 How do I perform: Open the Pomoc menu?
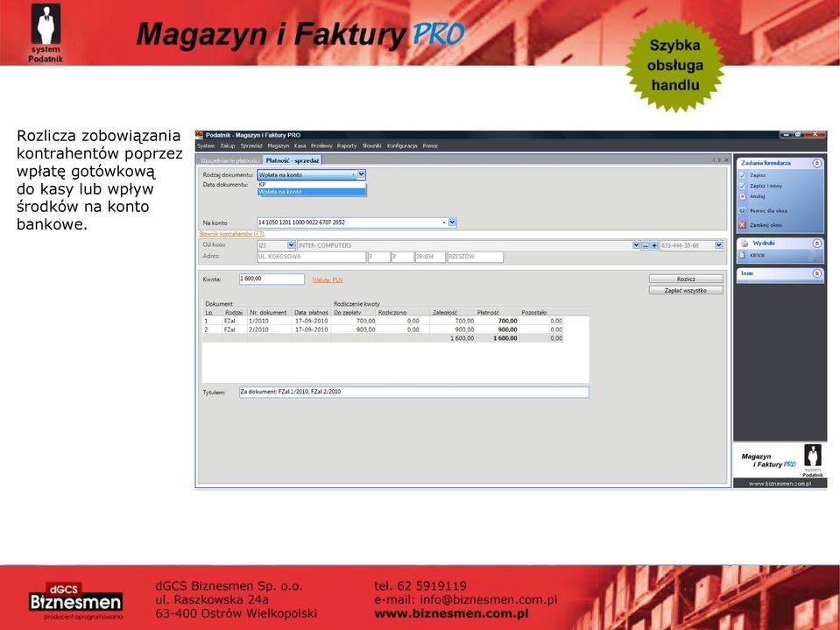[430, 145]
